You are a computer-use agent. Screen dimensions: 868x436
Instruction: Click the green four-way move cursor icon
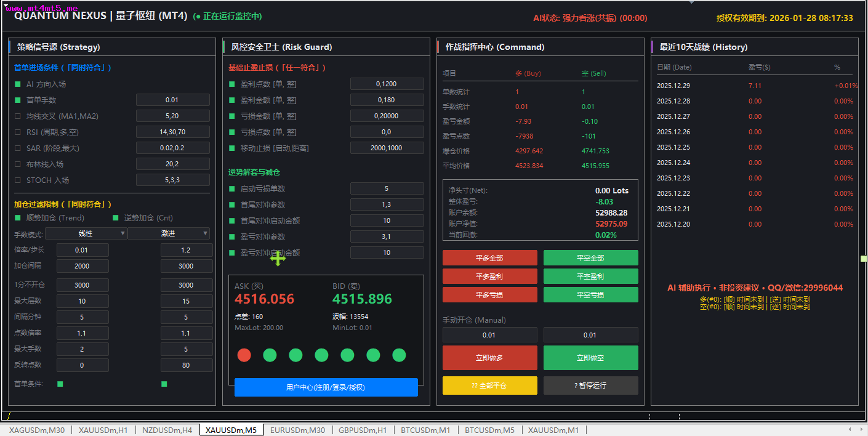pyautogui.click(x=278, y=259)
